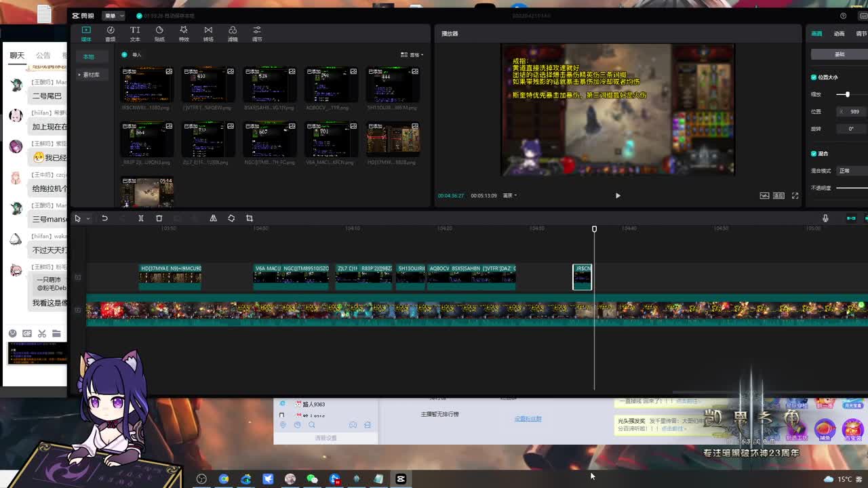Screen dimensions: 868x488
Task: Play the preview video
Action: [618, 195]
